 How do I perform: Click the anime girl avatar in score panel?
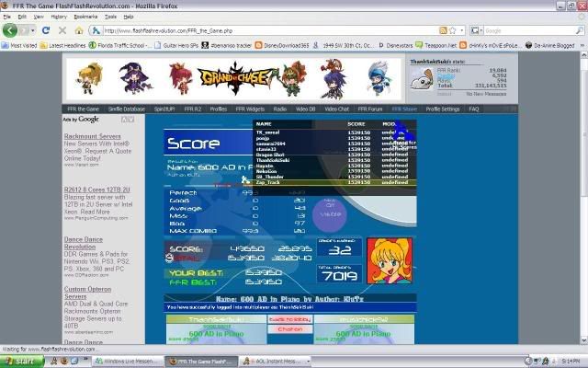[389, 260]
